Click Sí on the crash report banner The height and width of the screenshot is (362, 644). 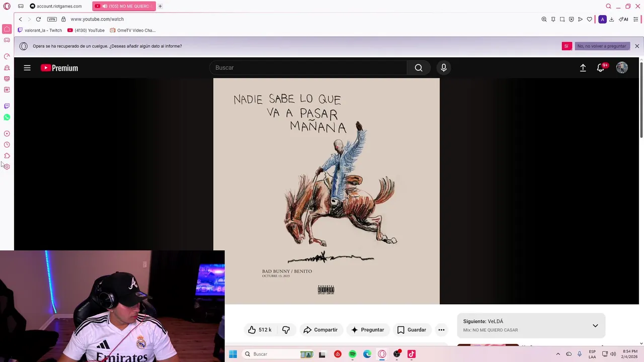pyautogui.click(x=567, y=46)
